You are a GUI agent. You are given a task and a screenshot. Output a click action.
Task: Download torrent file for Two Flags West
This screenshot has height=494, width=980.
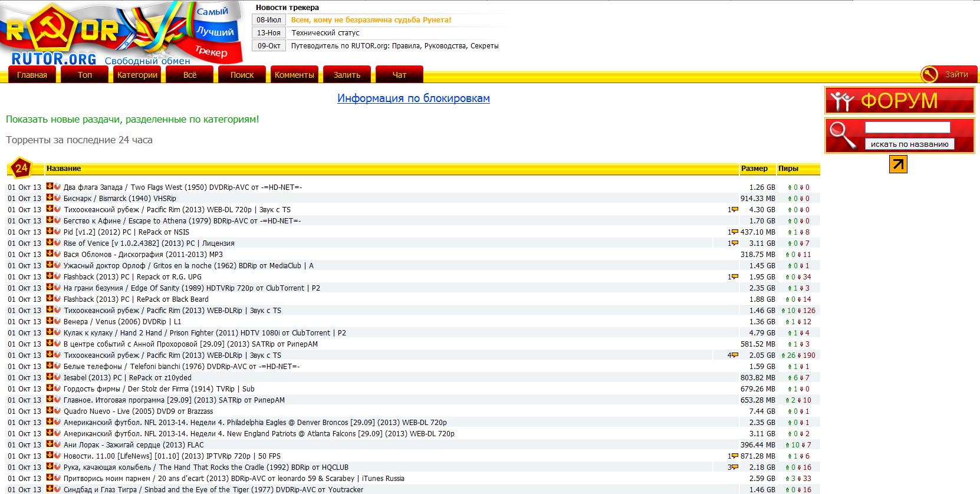click(x=50, y=186)
